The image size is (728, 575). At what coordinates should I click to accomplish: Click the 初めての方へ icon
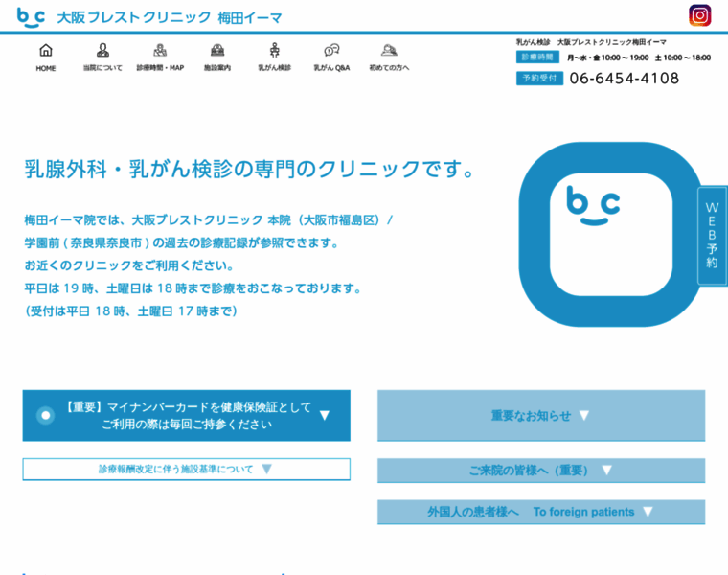[389, 50]
